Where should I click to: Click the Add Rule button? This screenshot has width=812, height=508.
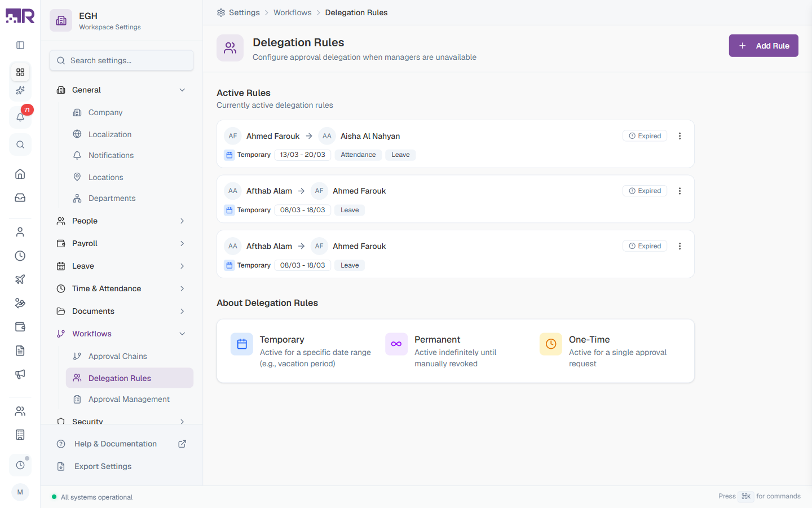click(x=764, y=46)
